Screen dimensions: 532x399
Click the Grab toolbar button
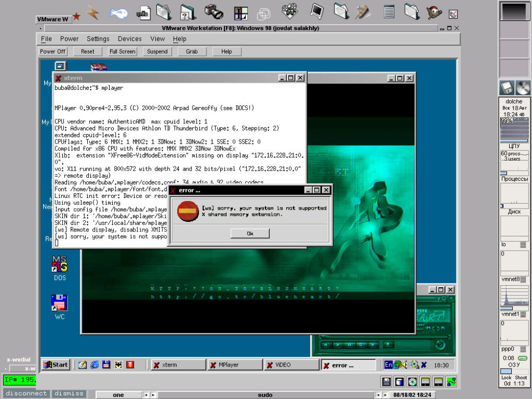[192, 52]
